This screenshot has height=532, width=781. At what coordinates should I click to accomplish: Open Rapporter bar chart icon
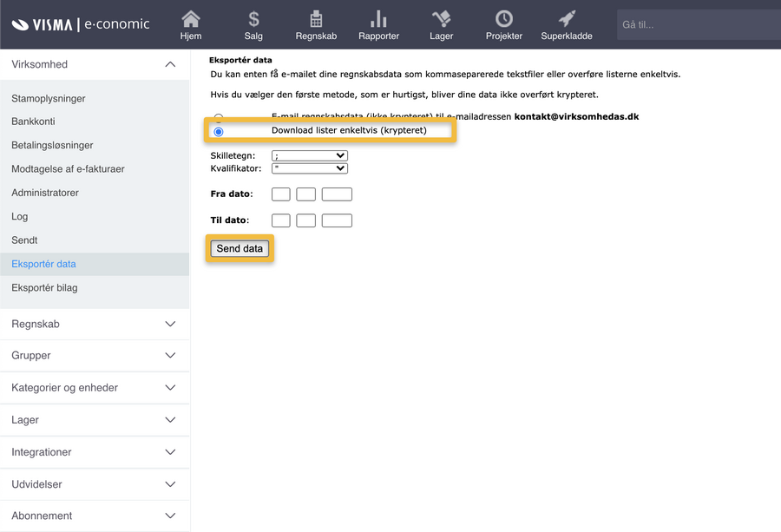(378, 19)
